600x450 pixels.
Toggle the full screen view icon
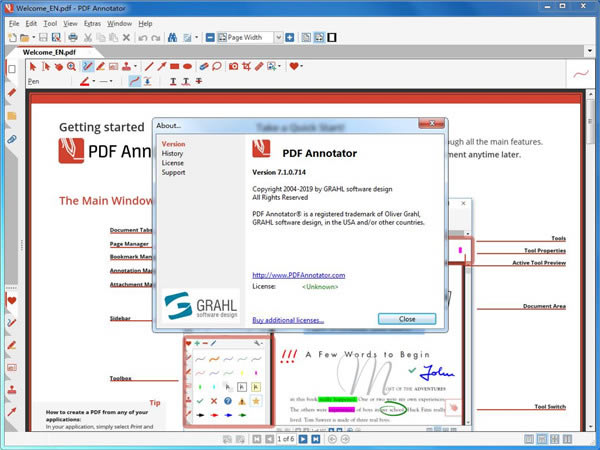pos(332,38)
